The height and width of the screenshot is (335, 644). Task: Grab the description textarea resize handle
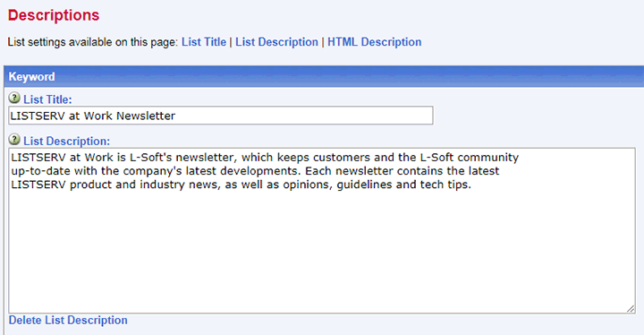tap(631, 309)
